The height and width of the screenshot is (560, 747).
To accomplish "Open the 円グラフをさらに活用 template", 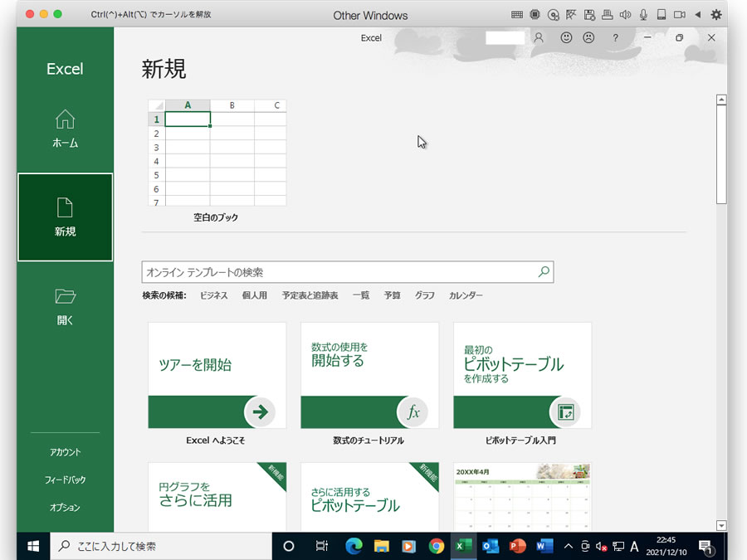I will click(x=217, y=496).
